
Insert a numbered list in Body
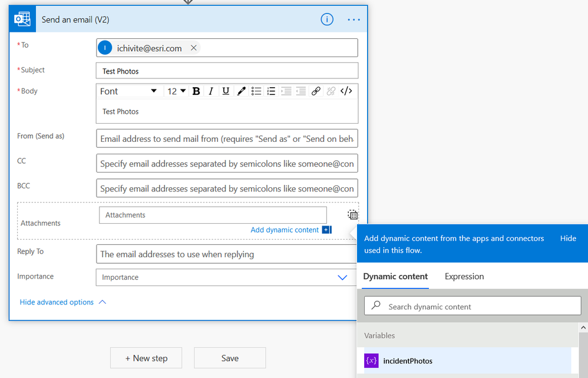(271, 91)
